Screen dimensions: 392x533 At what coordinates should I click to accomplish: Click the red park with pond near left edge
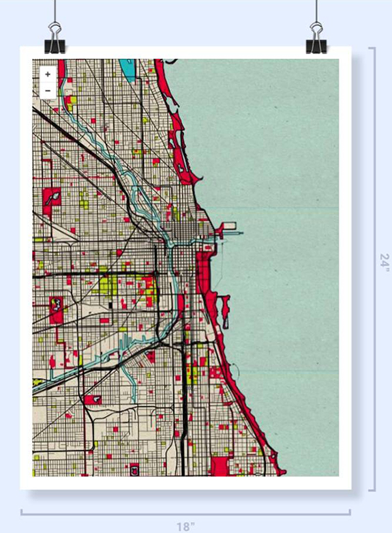[x=52, y=201]
